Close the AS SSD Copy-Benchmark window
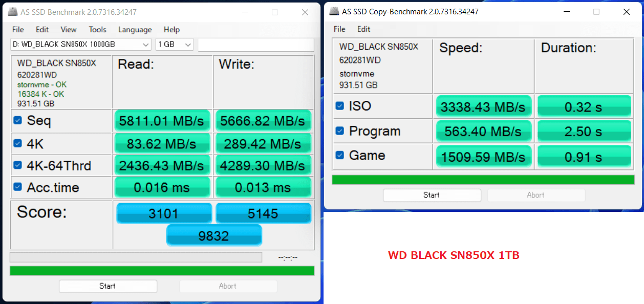Screen dimensions: 644x304 coord(627,12)
